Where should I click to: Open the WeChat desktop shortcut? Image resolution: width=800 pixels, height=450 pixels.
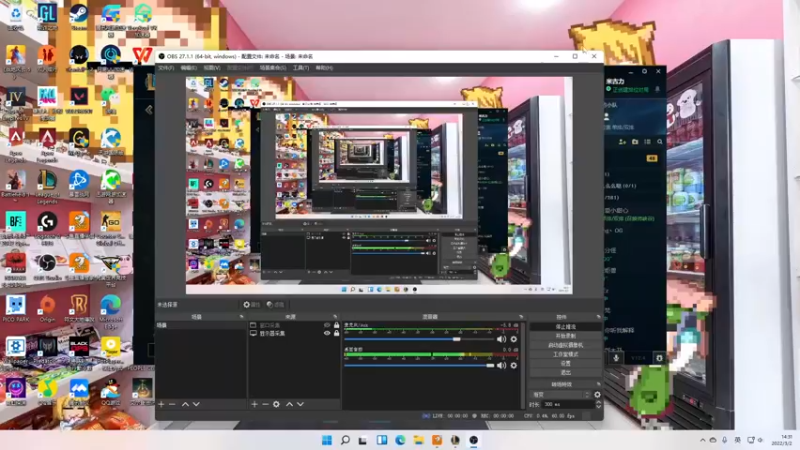[110, 100]
